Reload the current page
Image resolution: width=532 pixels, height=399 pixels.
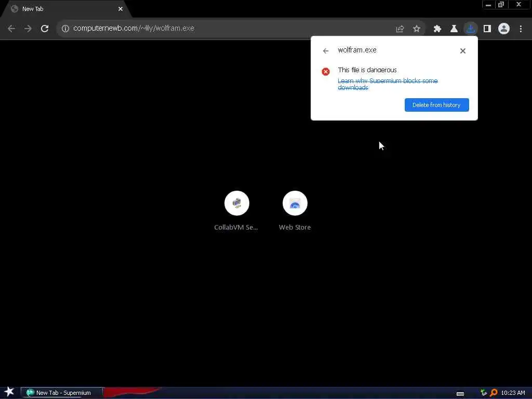tap(45, 29)
